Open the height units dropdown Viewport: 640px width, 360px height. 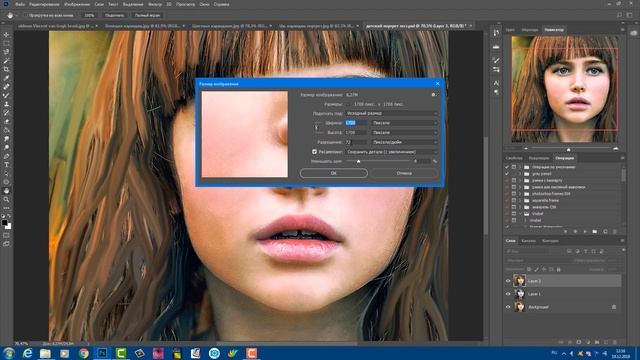[404, 133]
